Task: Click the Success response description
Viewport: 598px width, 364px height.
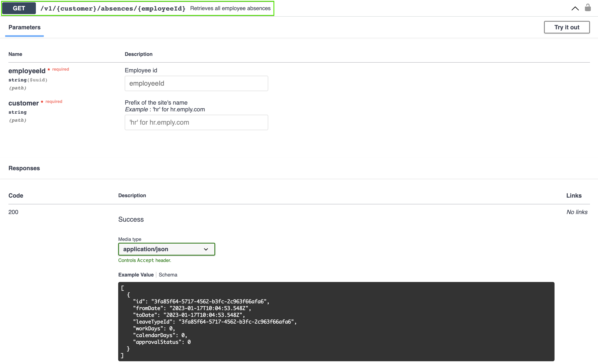Action: point(131,219)
